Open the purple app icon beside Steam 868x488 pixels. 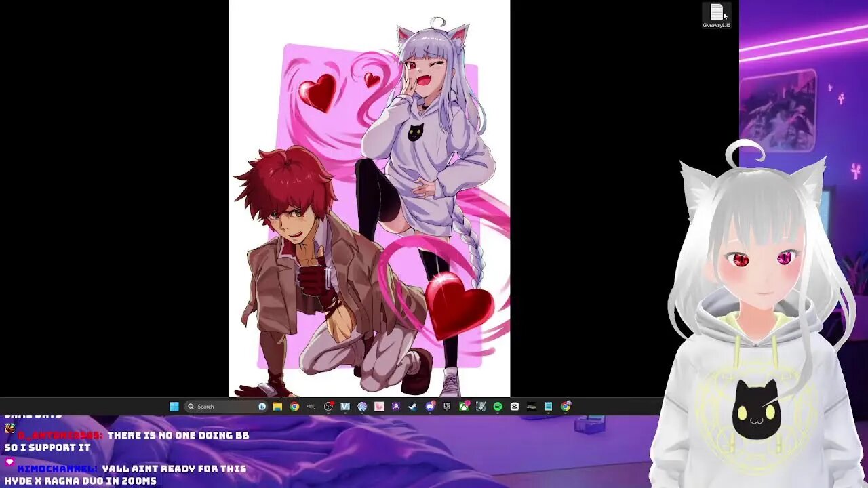click(396, 407)
